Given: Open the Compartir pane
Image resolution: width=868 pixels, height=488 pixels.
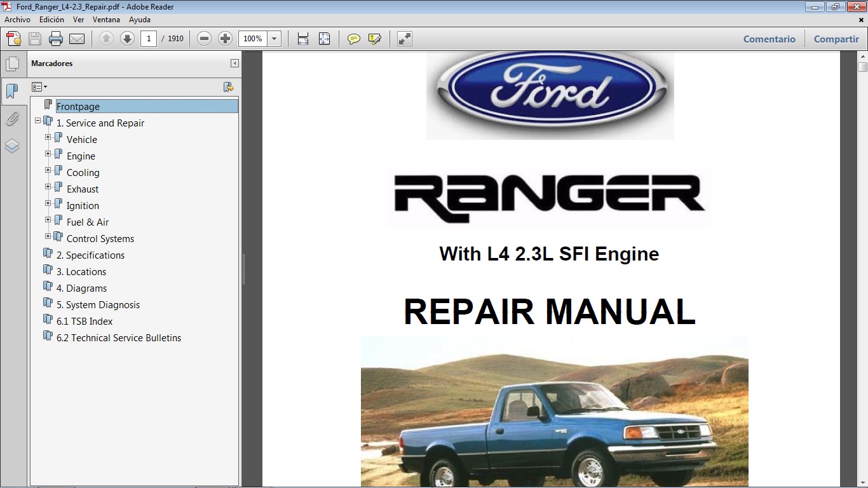Looking at the screenshot, I should tap(836, 39).
